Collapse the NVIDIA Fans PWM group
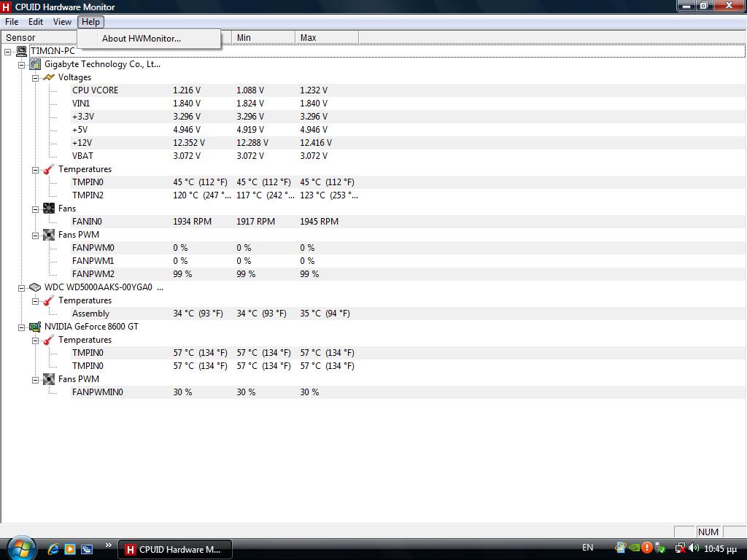Viewport: 747px width, 560px height. pyautogui.click(x=35, y=380)
